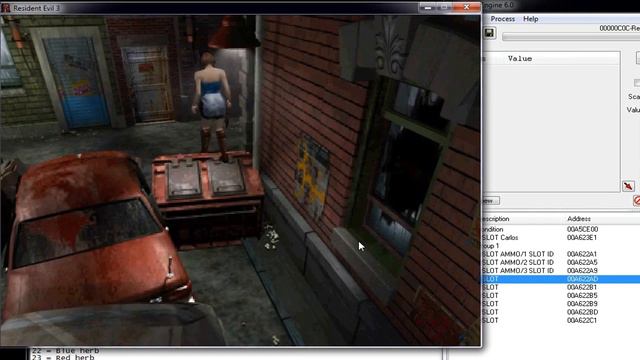Click the Address column header in address list
The height and width of the screenshot is (360, 640).
pyautogui.click(x=579, y=219)
